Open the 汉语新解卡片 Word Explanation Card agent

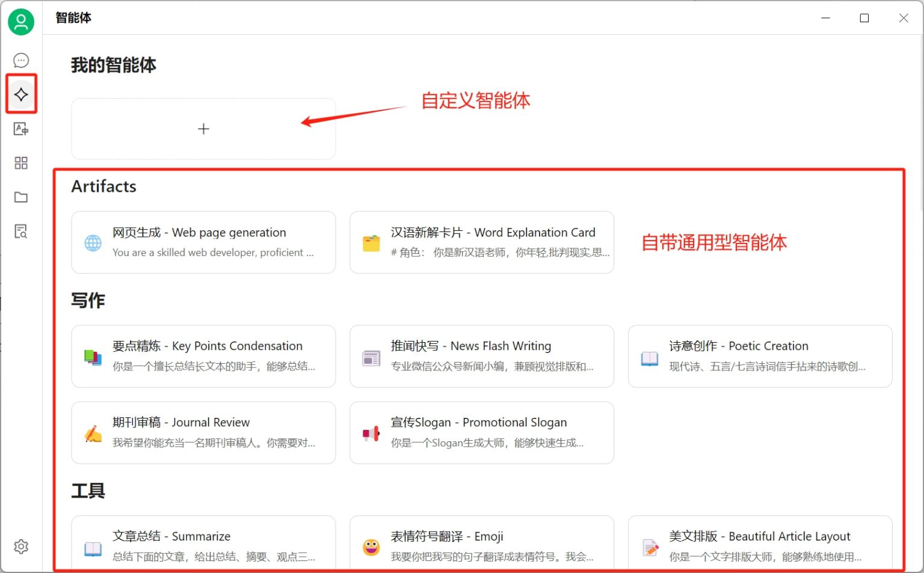click(481, 242)
